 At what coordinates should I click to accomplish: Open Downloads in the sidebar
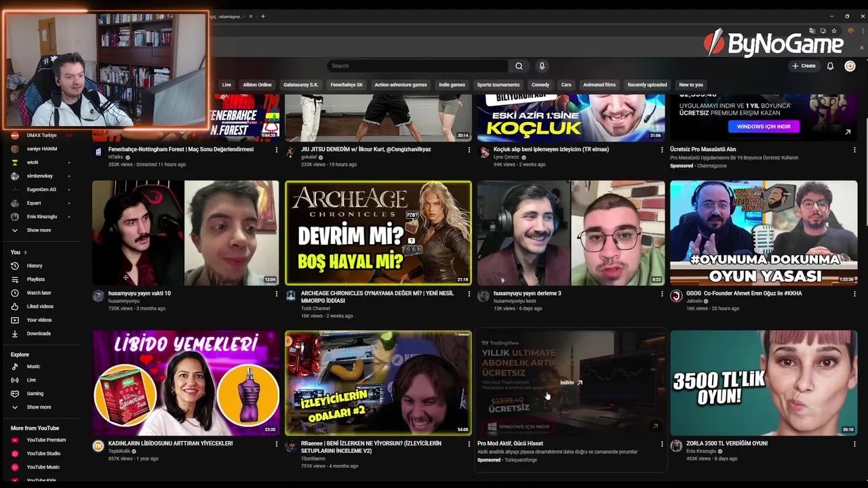pyautogui.click(x=39, y=333)
